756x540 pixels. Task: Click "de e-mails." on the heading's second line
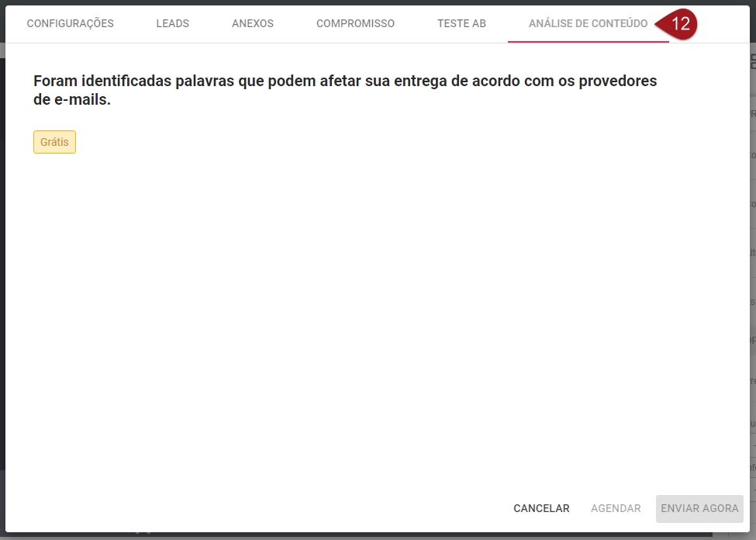(72, 100)
